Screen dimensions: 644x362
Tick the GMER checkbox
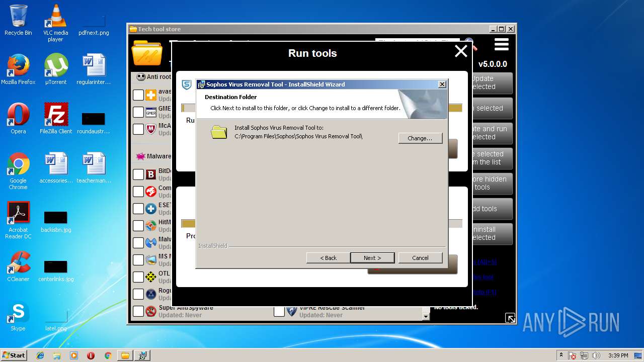[x=138, y=112]
